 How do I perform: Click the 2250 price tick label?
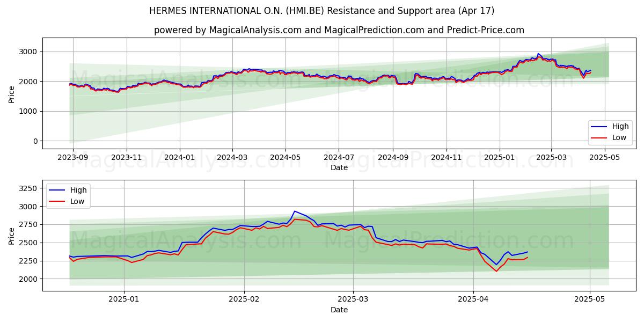(28, 261)
